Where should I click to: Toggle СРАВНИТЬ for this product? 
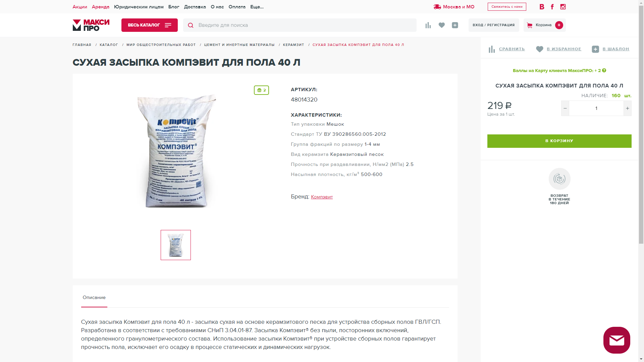pyautogui.click(x=506, y=49)
